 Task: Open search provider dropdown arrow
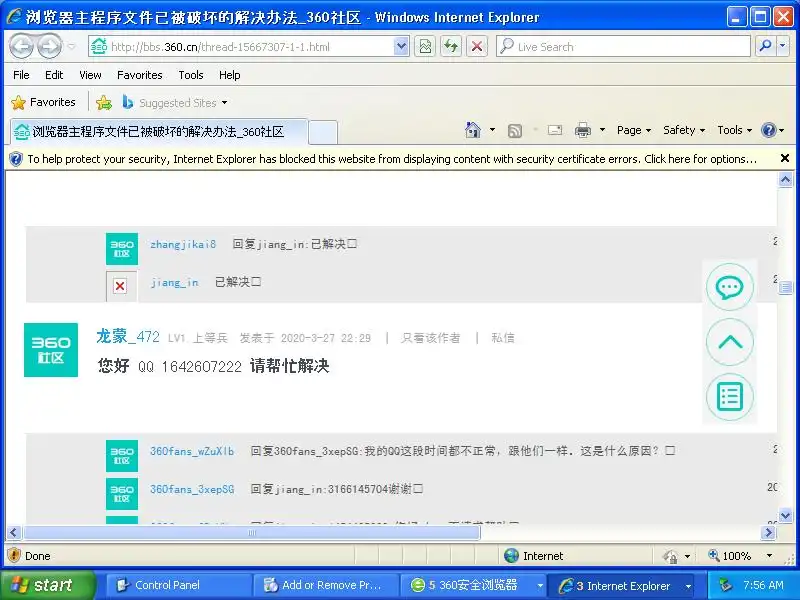[x=783, y=46]
